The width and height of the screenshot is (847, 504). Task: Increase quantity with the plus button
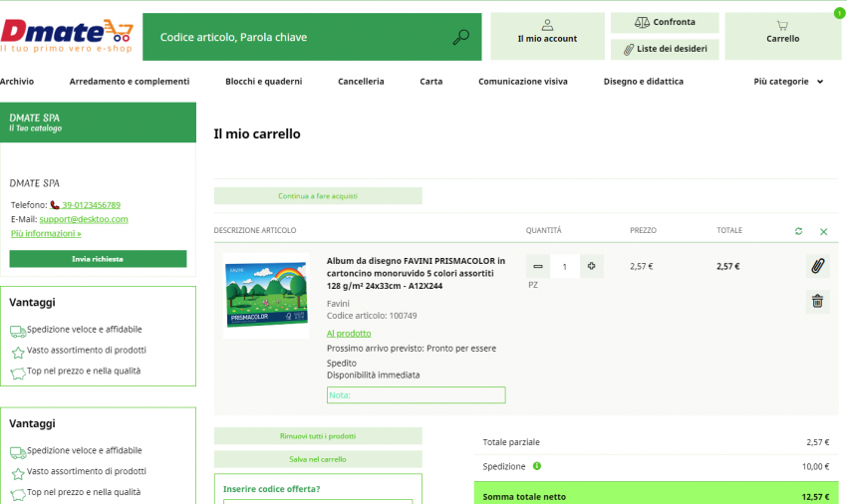(592, 266)
